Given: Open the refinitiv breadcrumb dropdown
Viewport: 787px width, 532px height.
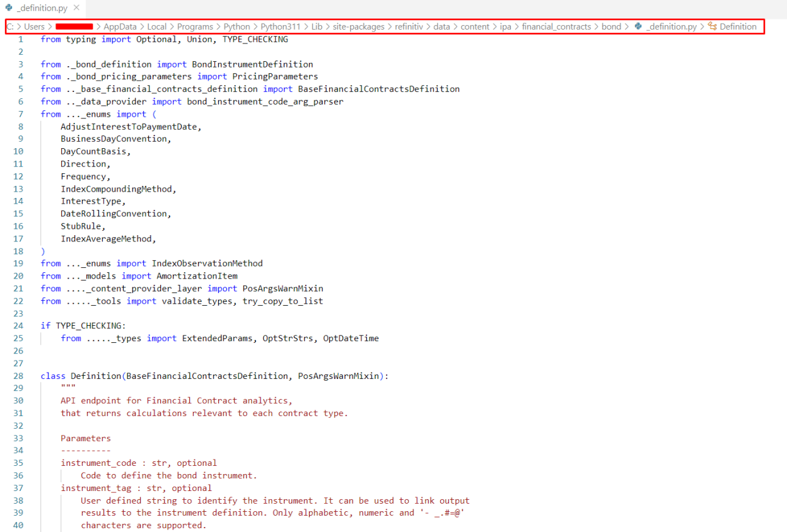Looking at the screenshot, I should pyautogui.click(x=409, y=26).
